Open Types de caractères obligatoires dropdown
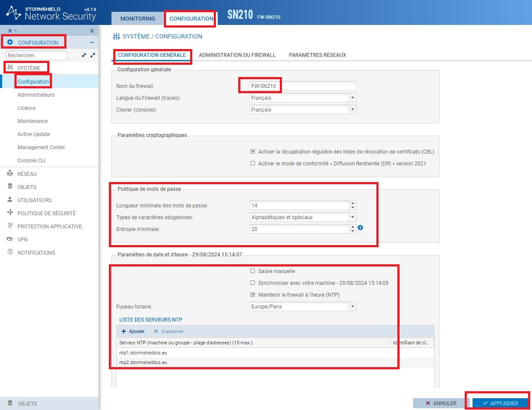This screenshot has height=410, width=532. tap(353, 217)
